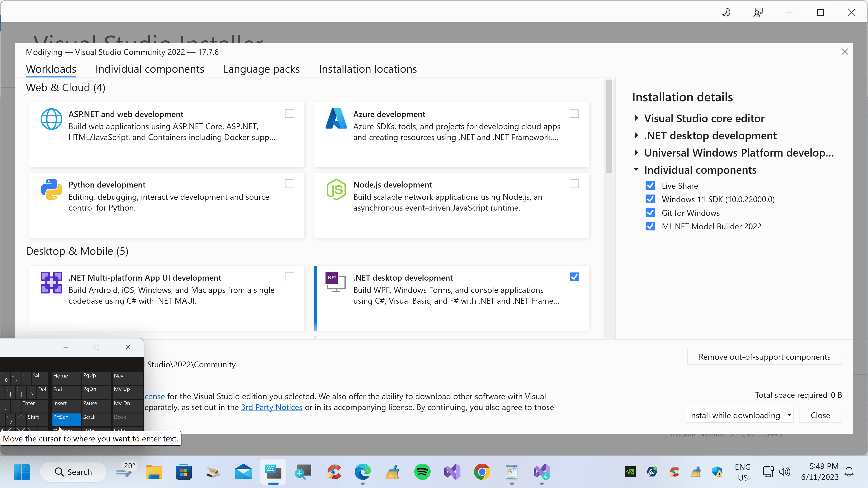The height and width of the screenshot is (488, 868).
Task: Click the Azure development logo icon
Action: 336,119
